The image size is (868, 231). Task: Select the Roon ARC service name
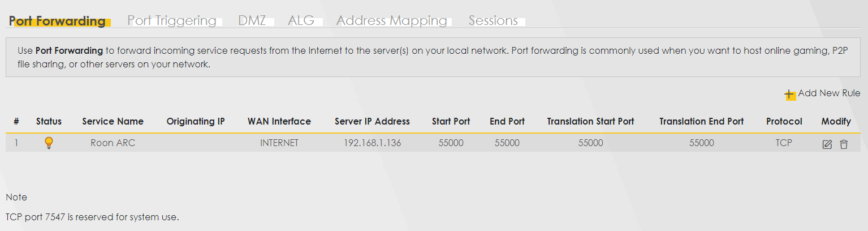point(113,143)
